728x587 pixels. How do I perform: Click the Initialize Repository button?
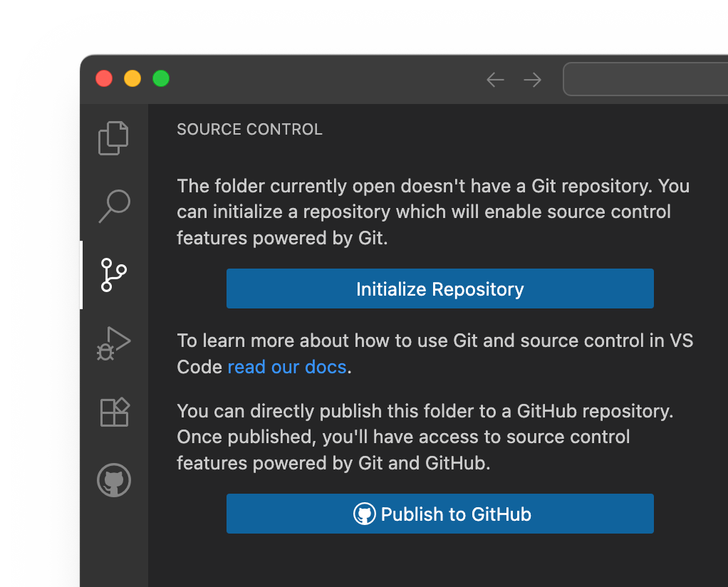[440, 289]
